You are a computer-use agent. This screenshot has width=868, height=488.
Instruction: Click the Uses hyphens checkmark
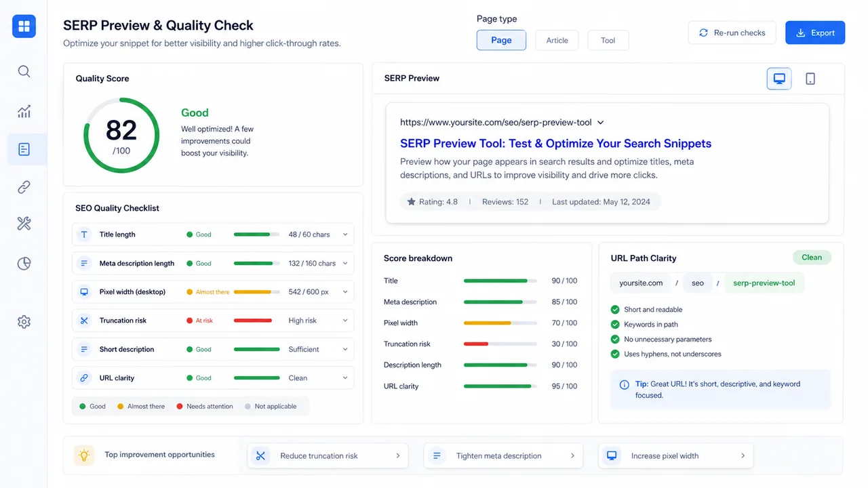(x=616, y=354)
